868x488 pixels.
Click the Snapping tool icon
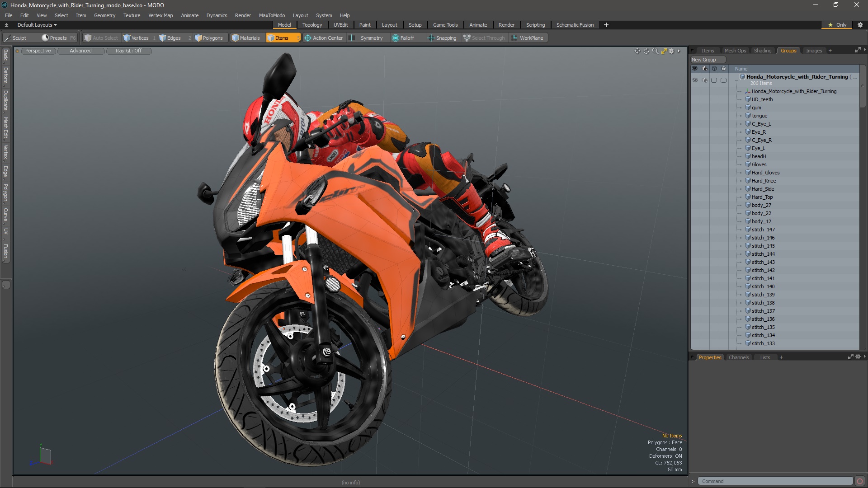(431, 38)
